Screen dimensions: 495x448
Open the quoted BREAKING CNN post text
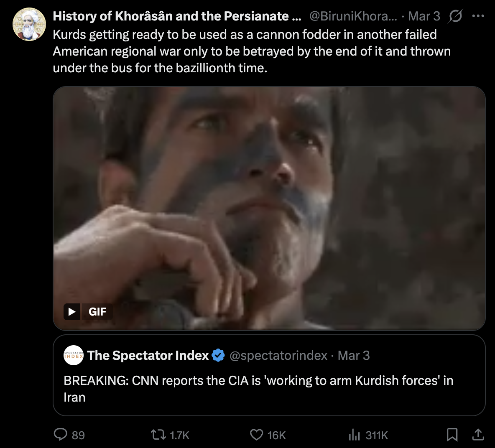pyautogui.click(x=258, y=389)
